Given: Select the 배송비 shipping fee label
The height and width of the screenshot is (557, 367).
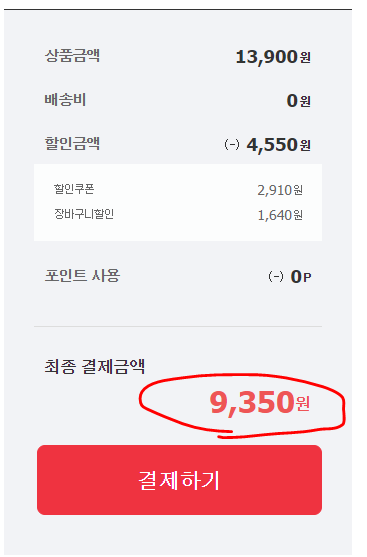Looking at the screenshot, I should pyautogui.click(x=65, y=100).
